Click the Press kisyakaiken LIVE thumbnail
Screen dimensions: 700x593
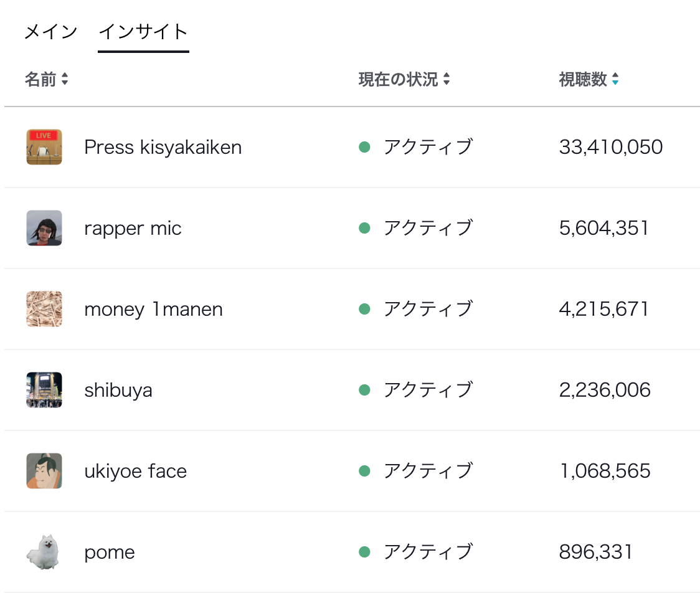click(44, 147)
